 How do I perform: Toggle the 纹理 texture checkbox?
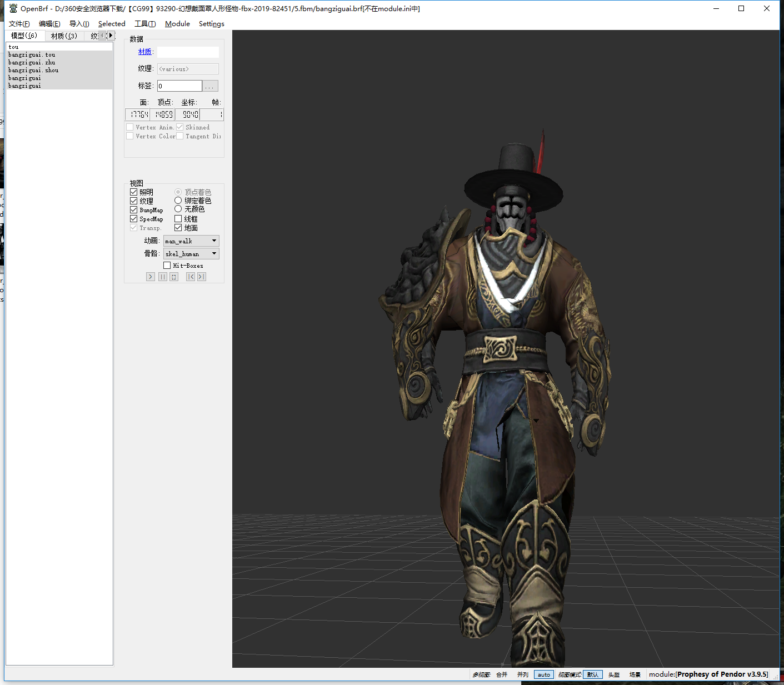(133, 201)
